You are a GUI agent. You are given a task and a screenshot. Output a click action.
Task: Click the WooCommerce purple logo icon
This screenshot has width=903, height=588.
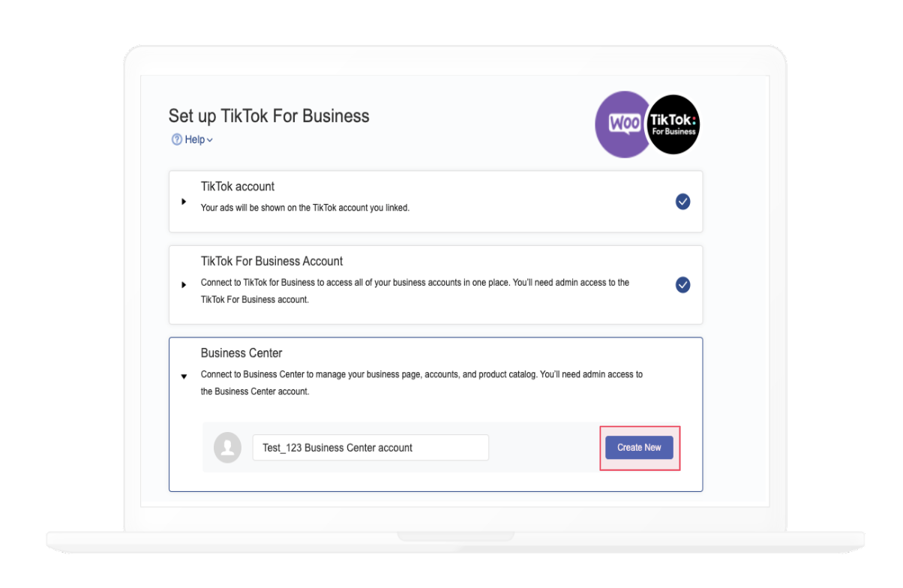622,124
